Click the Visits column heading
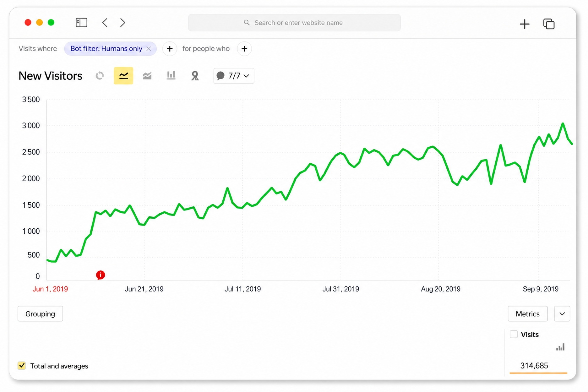This screenshot has height=392, width=588. (x=530, y=335)
